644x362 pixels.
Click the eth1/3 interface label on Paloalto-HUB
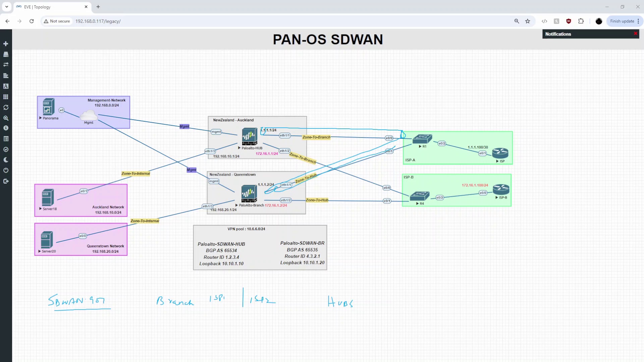click(210, 151)
